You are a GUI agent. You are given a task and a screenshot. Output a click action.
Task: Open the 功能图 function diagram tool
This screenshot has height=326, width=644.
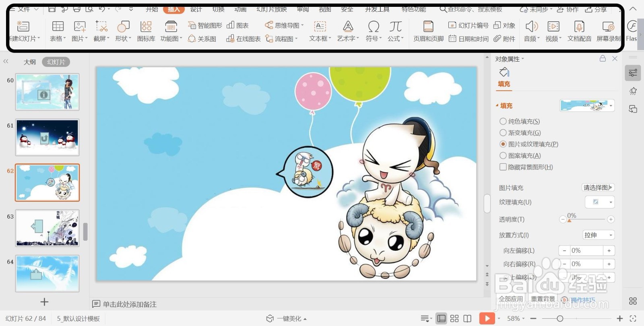point(171,31)
